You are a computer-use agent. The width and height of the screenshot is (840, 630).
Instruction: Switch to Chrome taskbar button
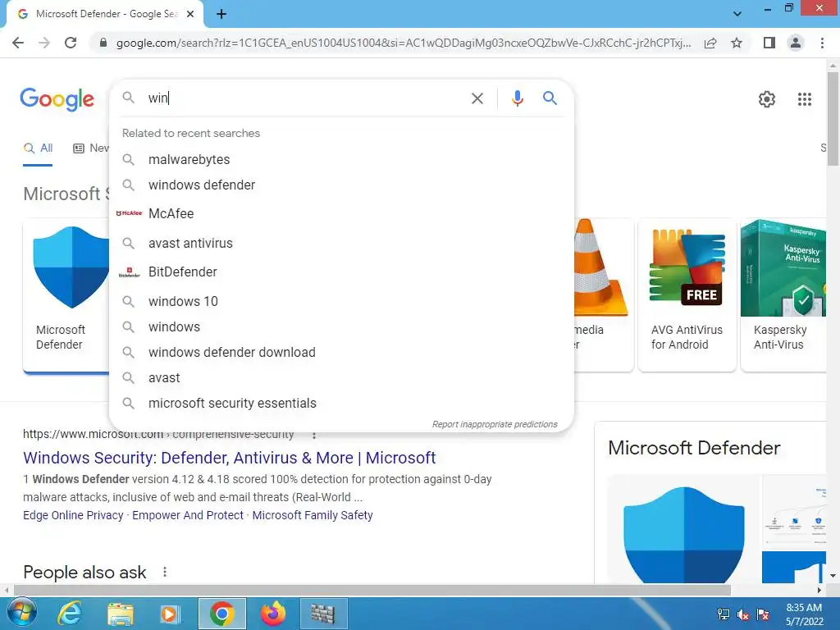221,614
